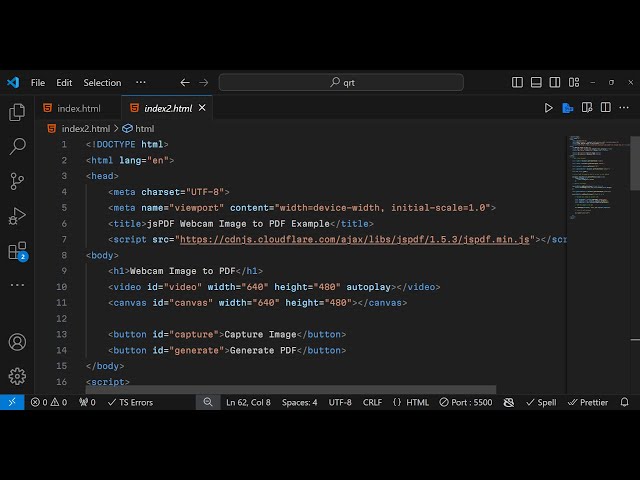This screenshot has width=640, height=480.
Task: Click the qrt command center search box
Action: coord(341,83)
